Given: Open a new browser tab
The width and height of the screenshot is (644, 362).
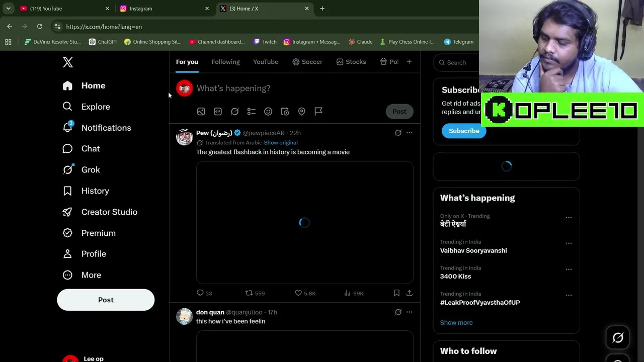Looking at the screenshot, I should point(322,9).
